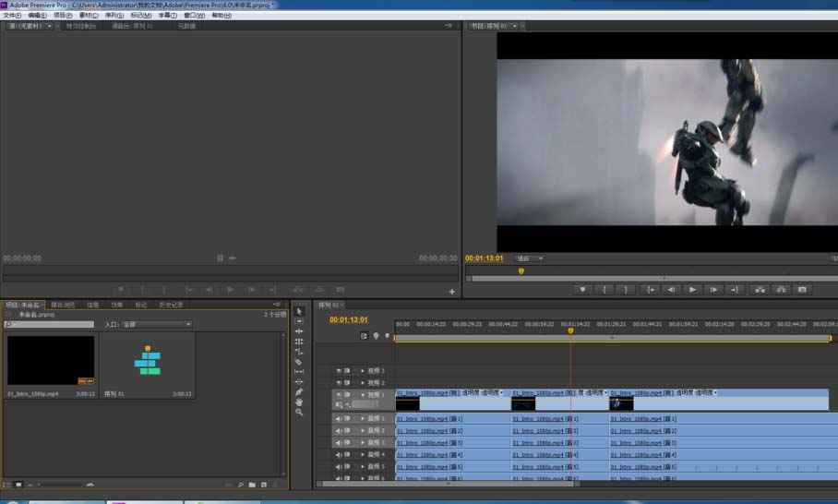The width and height of the screenshot is (838, 504).
Task: Export frame with camera icon
Action: pos(802,290)
